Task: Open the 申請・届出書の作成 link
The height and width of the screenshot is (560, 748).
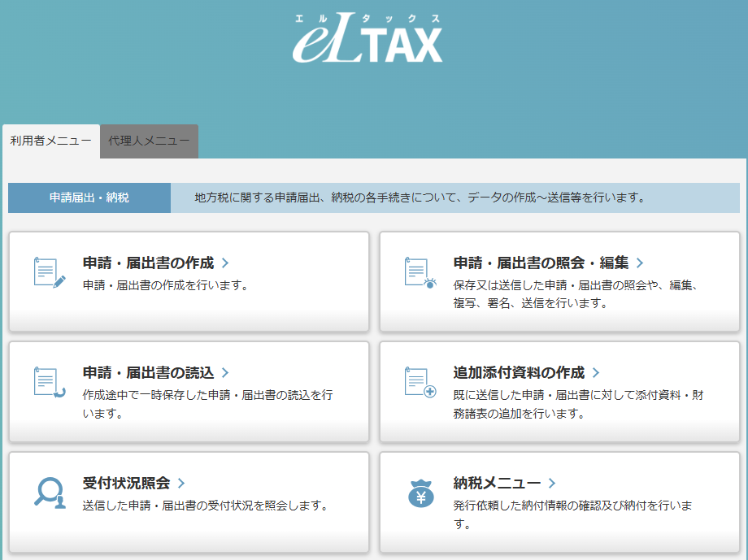Action: [x=148, y=263]
